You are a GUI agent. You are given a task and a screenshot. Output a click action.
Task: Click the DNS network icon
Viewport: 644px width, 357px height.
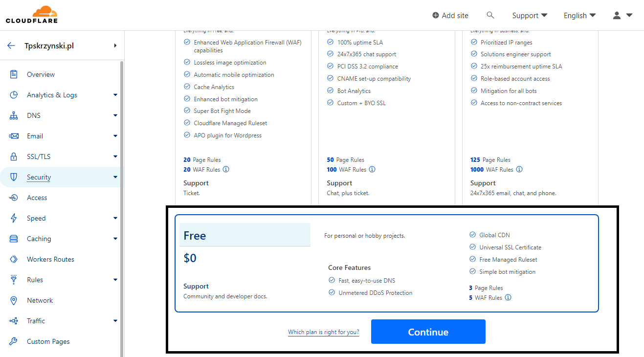click(14, 115)
